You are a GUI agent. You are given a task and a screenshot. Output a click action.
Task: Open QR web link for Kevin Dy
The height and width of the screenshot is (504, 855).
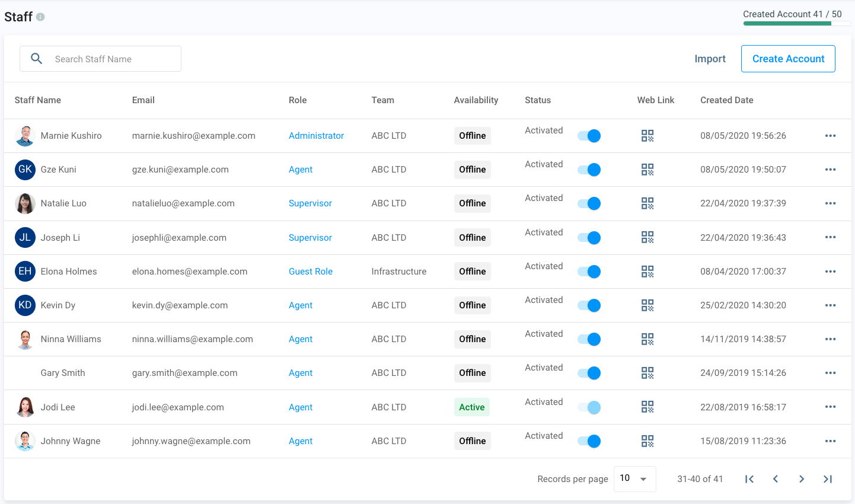(x=647, y=305)
